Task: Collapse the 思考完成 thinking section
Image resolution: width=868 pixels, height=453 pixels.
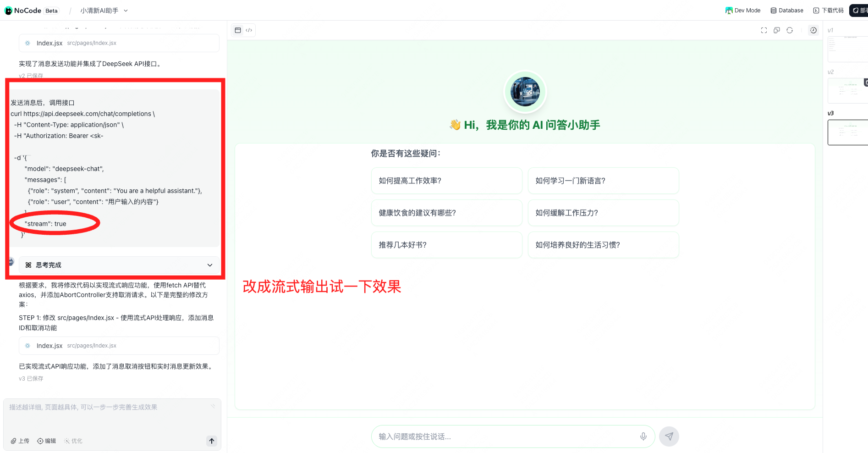Action: pyautogui.click(x=210, y=265)
